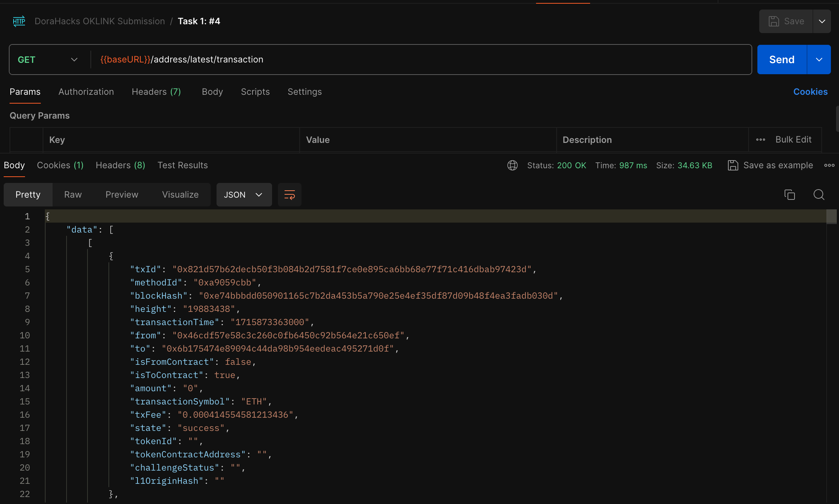
Task: Switch to the Authorization tab
Action: click(x=86, y=92)
